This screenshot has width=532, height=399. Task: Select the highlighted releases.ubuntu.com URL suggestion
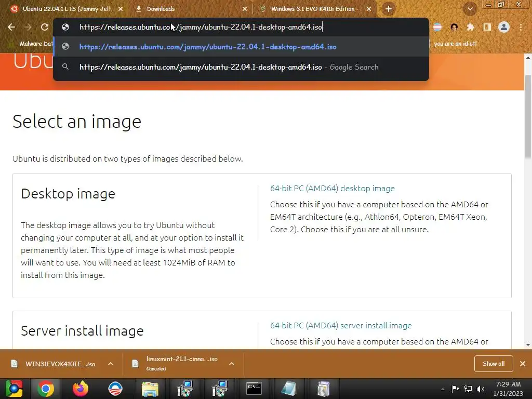point(241,47)
